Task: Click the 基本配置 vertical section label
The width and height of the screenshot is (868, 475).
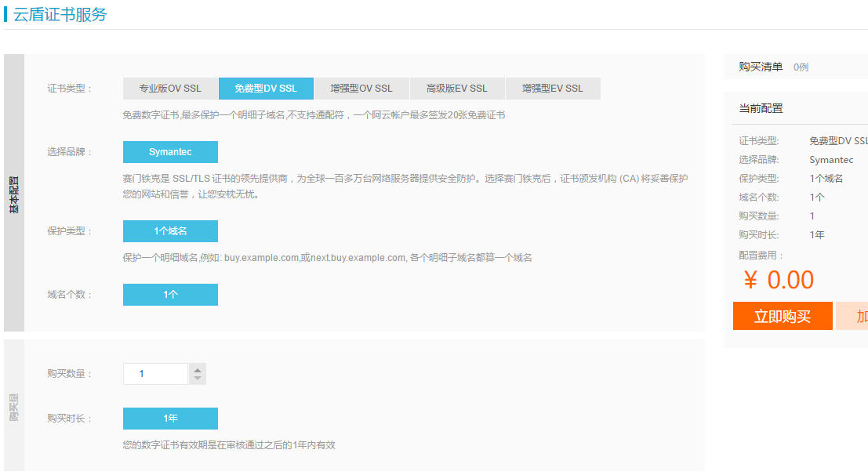Action: (14, 194)
